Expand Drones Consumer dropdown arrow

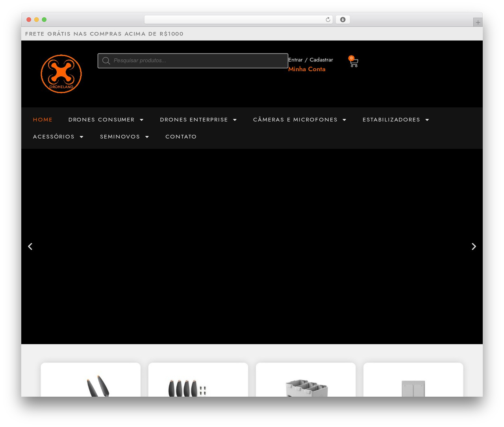142,120
